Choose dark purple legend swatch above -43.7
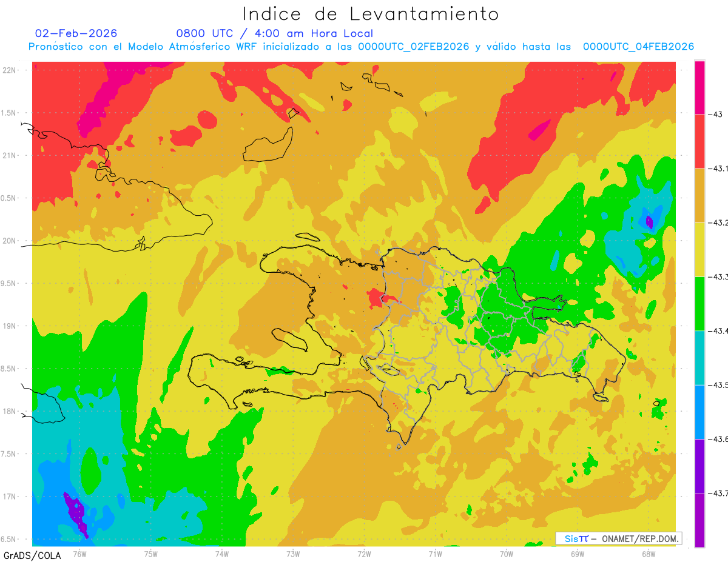This screenshot has height=562, width=728. (x=699, y=466)
